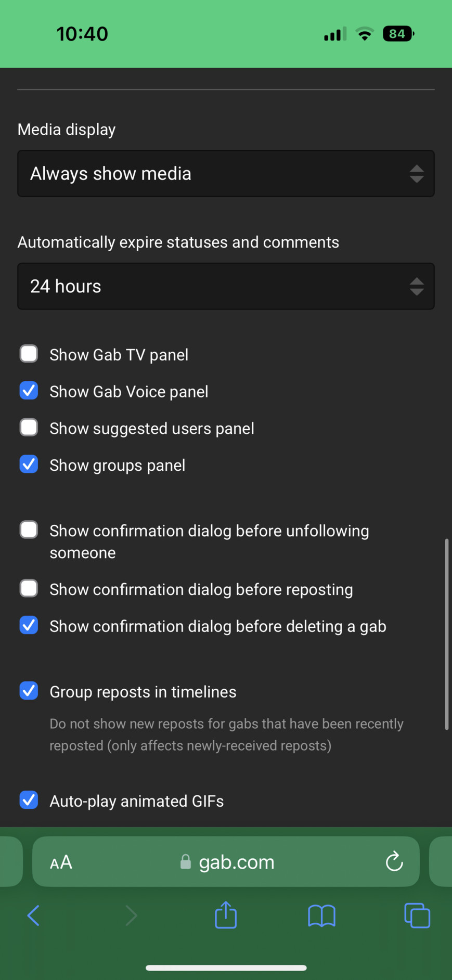Open the AA reader settings
452x980 pixels.
61,862
